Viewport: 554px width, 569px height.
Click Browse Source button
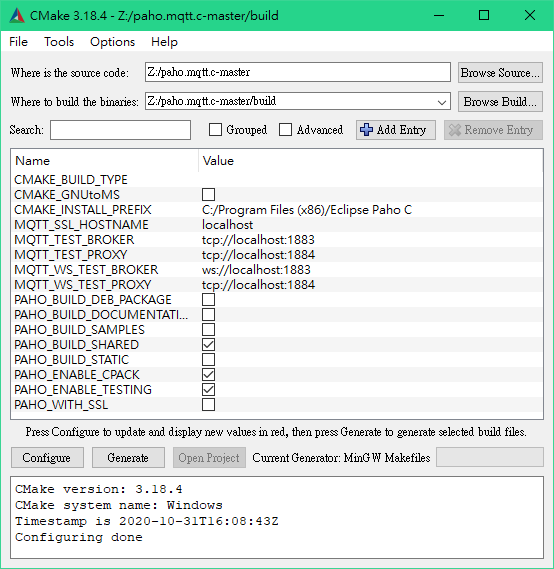(x=500, y=73)
